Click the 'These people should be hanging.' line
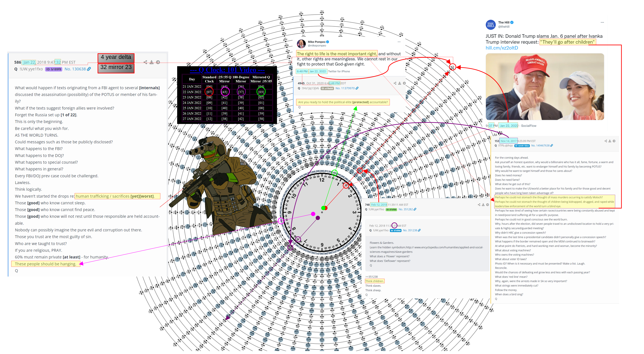Viewport: 644px width, 354px height. (x=46, y=264)
